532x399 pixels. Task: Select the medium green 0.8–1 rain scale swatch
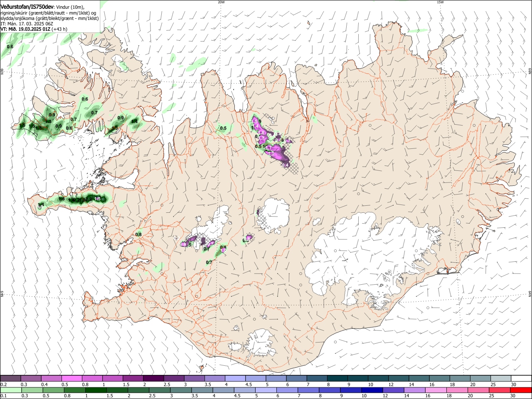pos(74,390)
